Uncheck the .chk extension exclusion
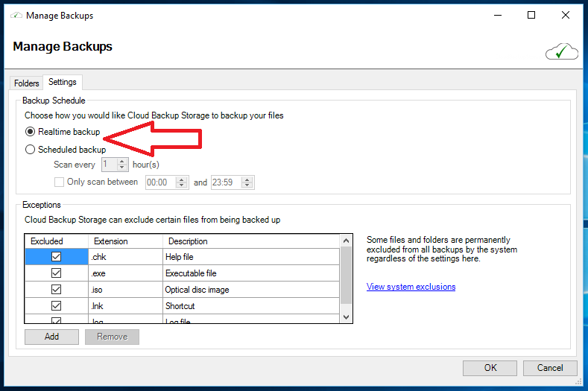The height and width of the screenshot is (391, 588). click(56, 257)
